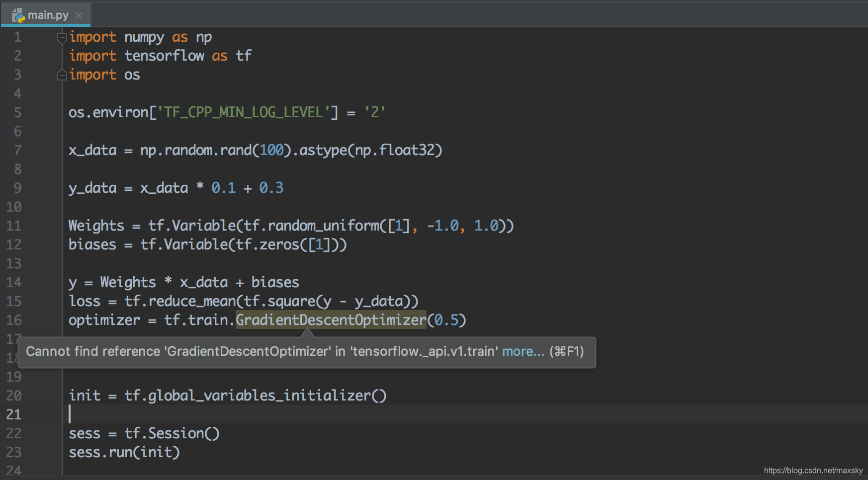Click 'random_uniform' on line 11
The height and width of the screenshot is (480, 868).
pyautogui.click(x=323, y=226)
